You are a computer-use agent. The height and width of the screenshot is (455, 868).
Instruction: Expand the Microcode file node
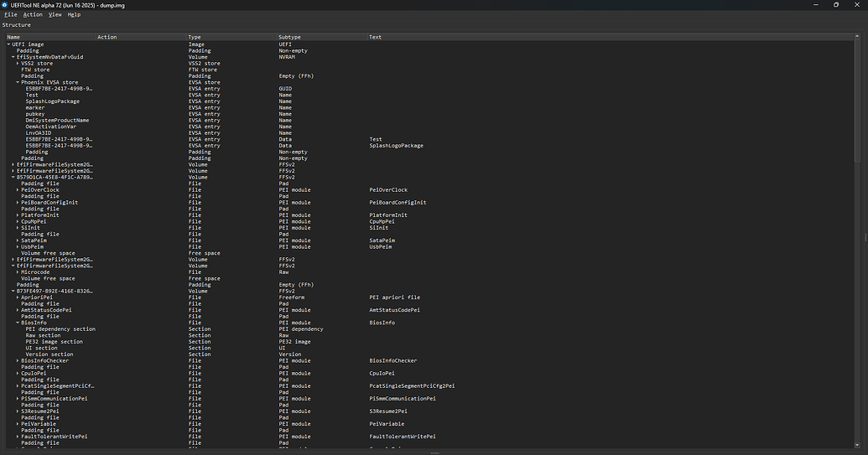click(18, 272)
